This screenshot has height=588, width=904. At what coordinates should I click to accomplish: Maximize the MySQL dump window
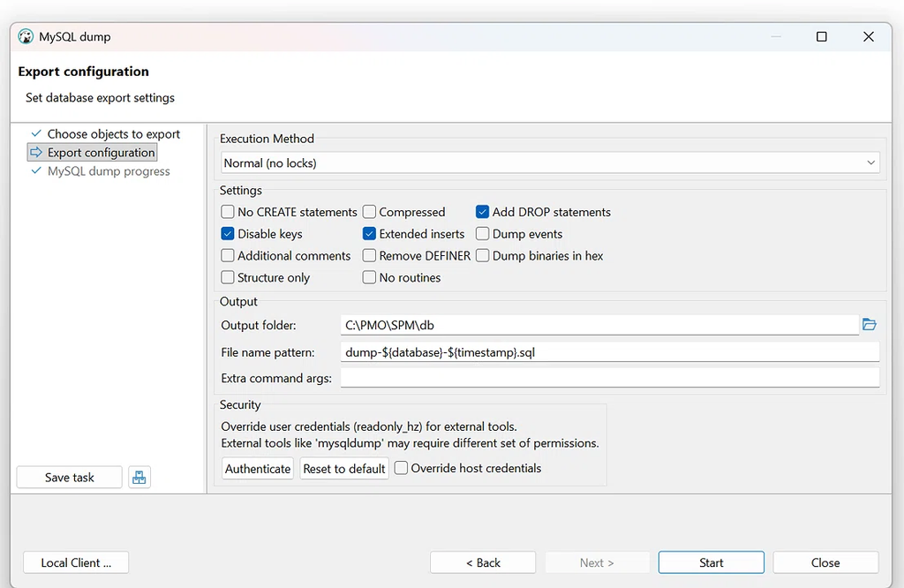[822, 36]
